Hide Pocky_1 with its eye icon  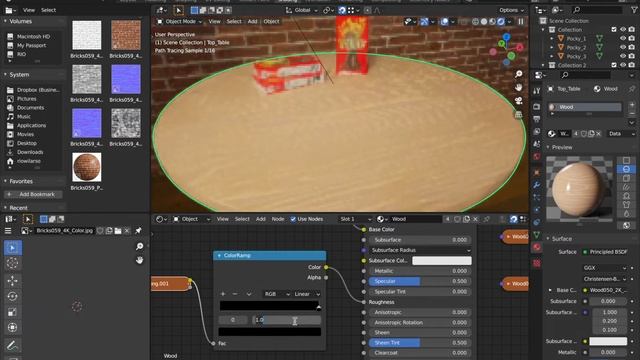click(623, 38)
